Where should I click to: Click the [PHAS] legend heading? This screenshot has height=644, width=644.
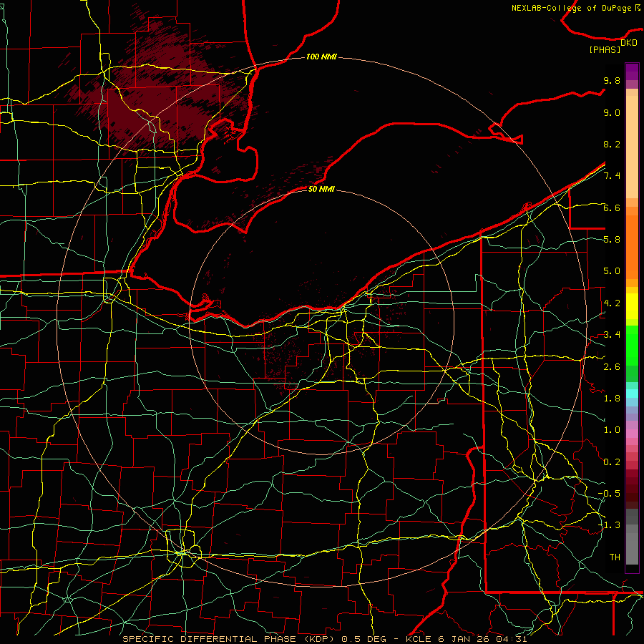[x=605, y=49]
